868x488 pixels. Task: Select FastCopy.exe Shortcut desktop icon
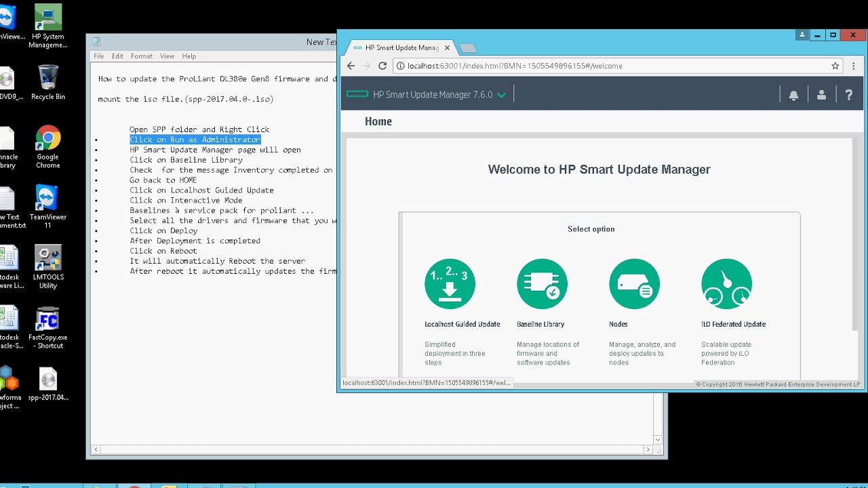47,327
